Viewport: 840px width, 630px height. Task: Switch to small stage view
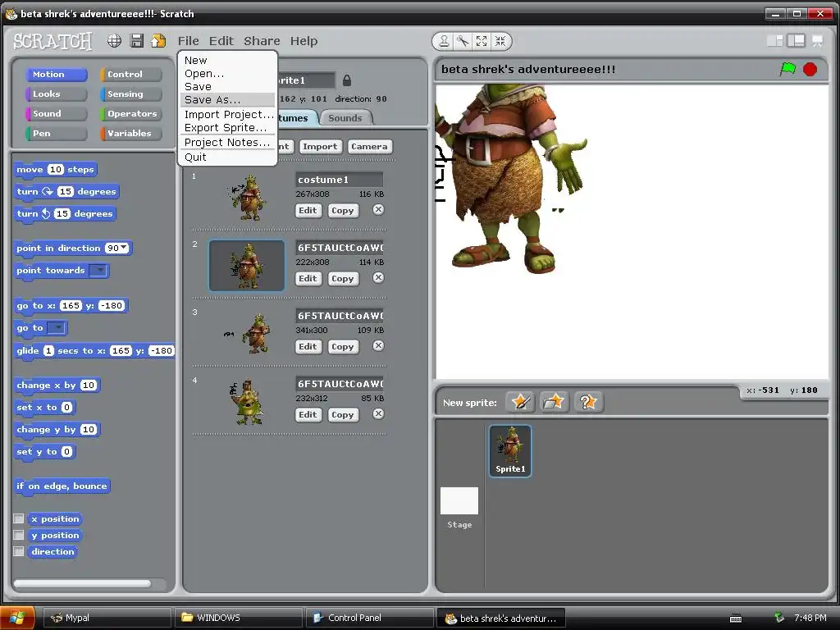click(774, 41)
